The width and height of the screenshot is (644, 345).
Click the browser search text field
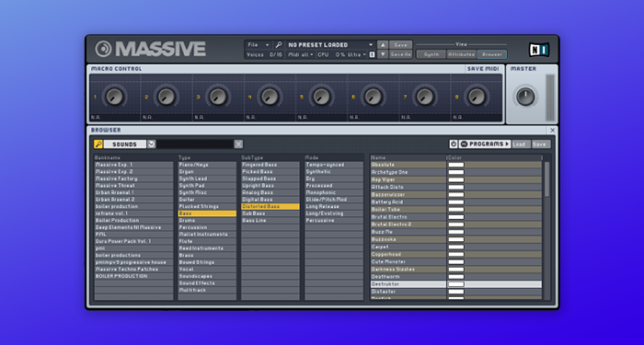(195, 144)
